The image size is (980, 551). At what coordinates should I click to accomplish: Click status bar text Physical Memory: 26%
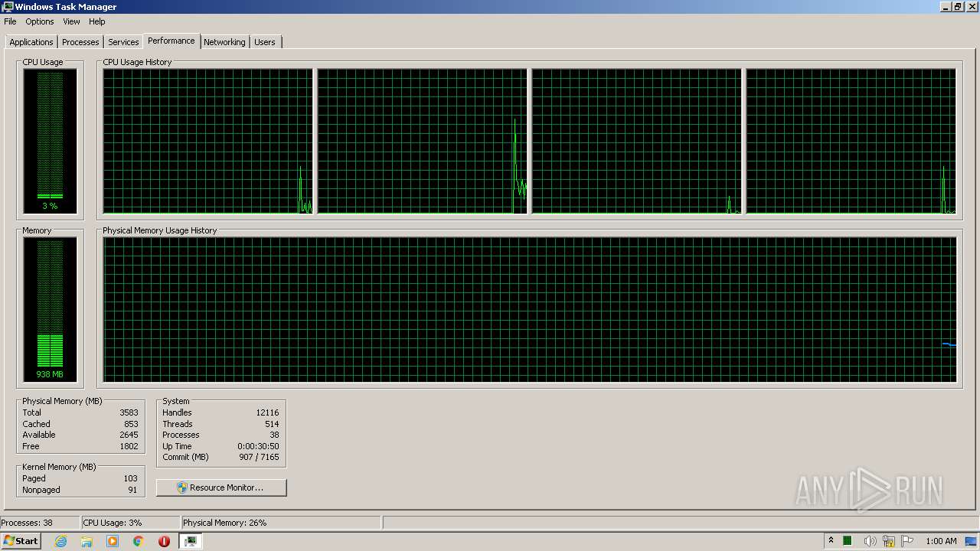click(225, 523)
